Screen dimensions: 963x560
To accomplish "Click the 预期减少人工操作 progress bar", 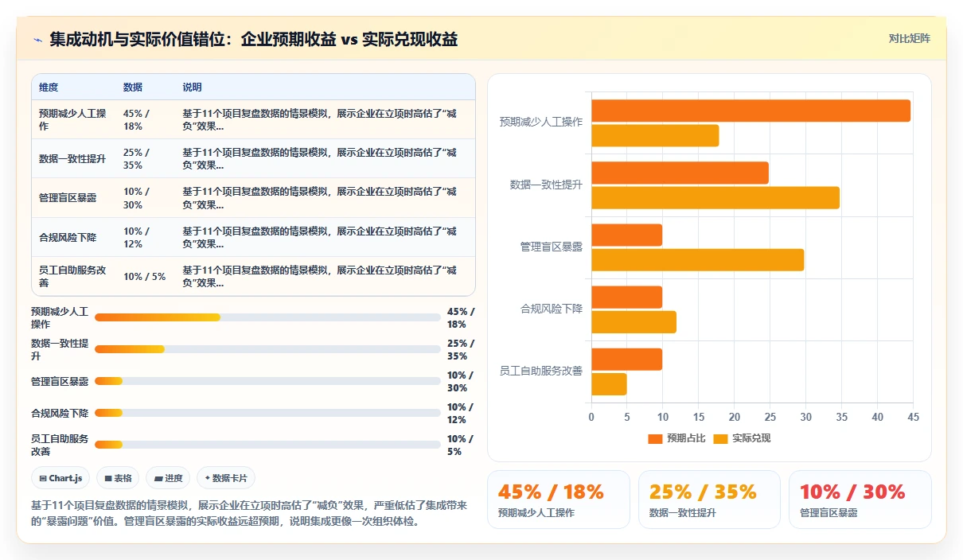I will coord(267,317).
